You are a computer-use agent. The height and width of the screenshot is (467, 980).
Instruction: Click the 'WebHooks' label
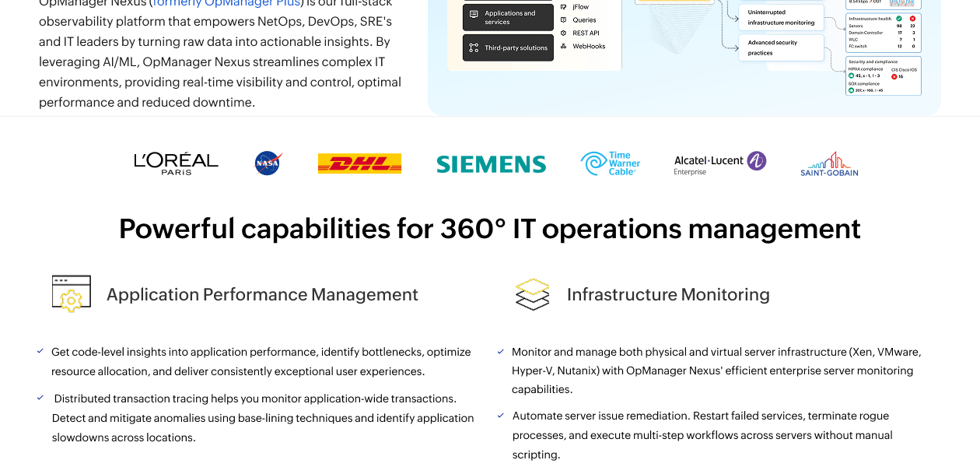[x=589, y=46]
